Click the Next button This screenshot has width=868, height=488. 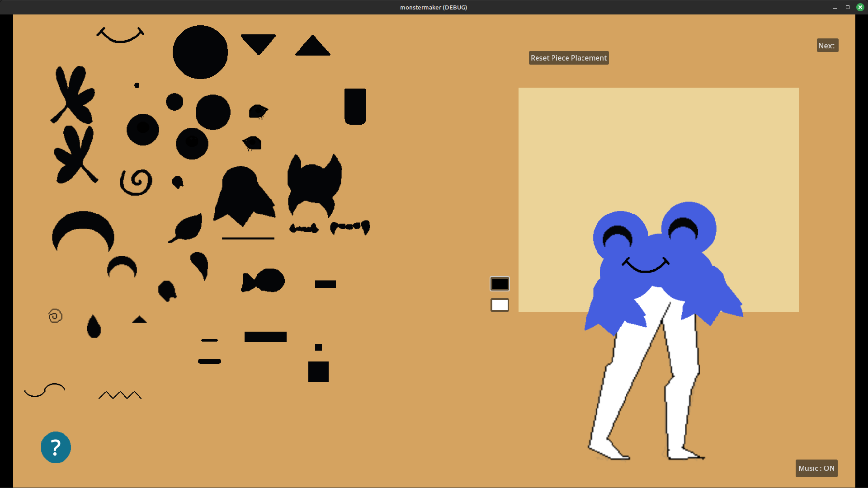click(827, 46)
